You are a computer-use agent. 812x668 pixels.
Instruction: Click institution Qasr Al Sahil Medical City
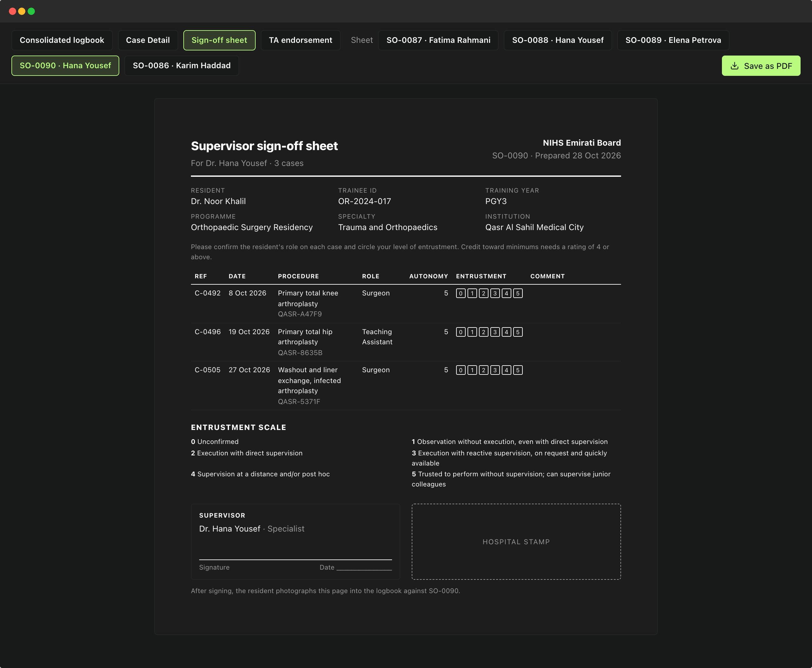point(534,228)
